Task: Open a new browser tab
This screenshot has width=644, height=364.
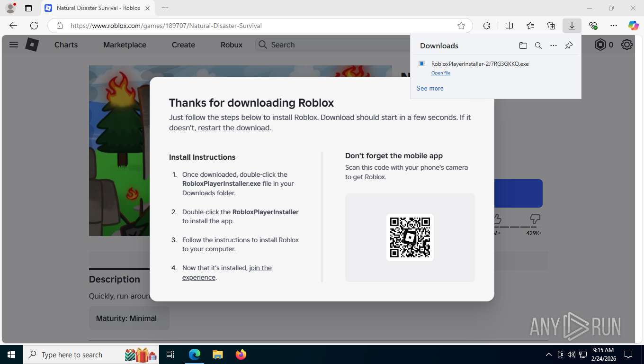Action: coord(165,8)
